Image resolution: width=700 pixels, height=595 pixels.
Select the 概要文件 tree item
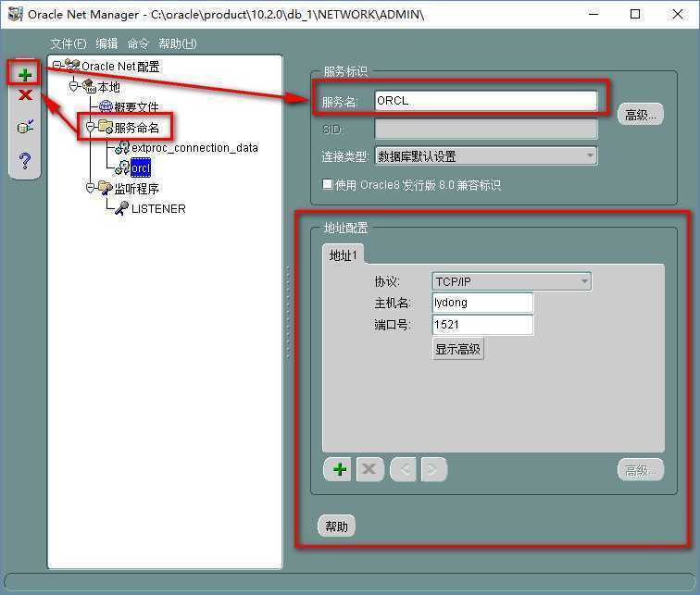(136, 106)
